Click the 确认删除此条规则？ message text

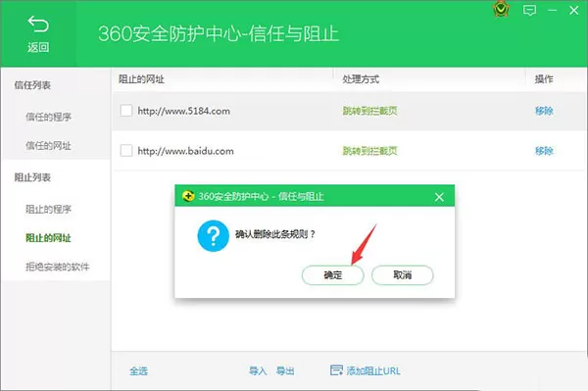coord(274,234)
